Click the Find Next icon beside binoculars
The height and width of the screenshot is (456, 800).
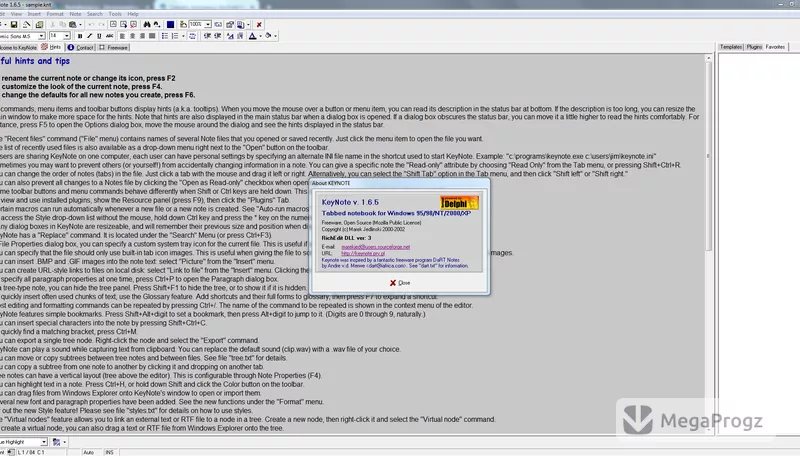click(157, 24)
